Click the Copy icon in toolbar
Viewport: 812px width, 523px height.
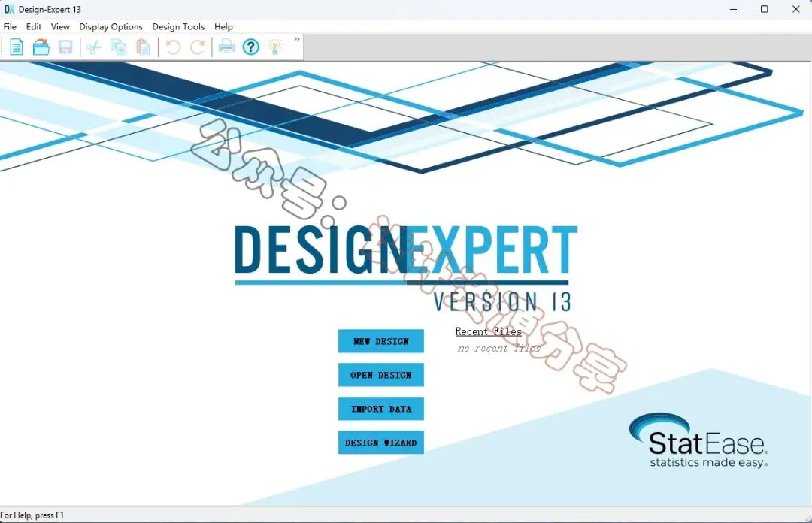click(119, 47)
